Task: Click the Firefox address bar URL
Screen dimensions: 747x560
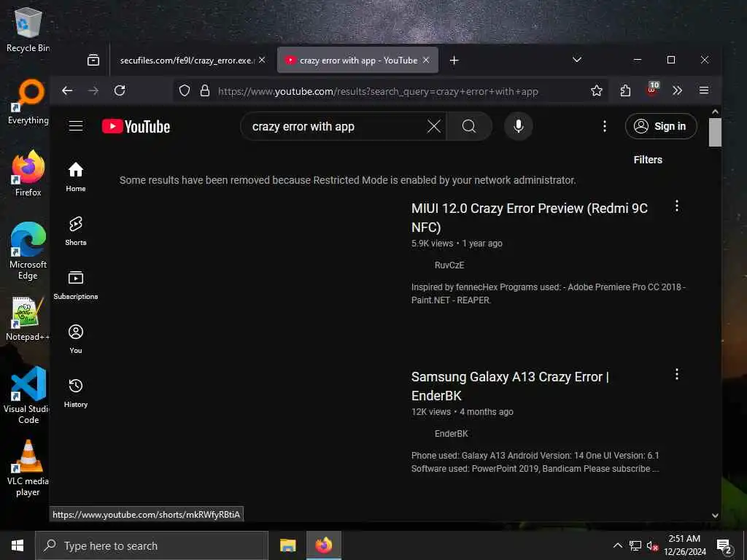Action: click(378, 91)
